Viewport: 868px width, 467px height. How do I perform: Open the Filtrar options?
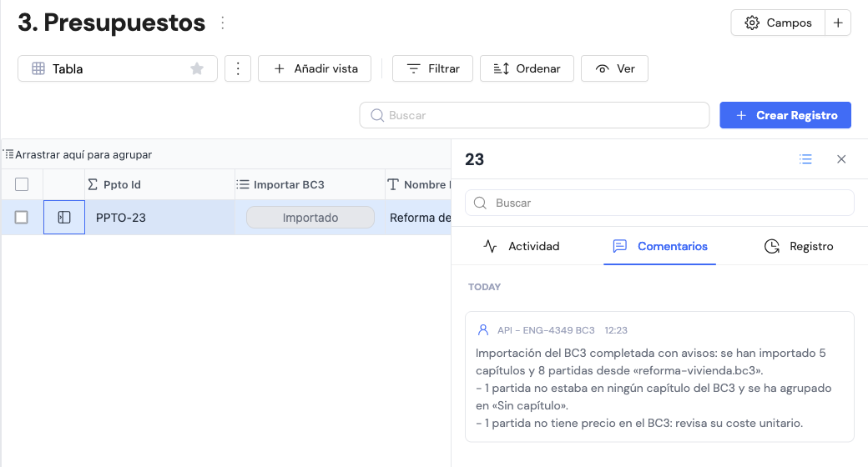click(x=433, y=68)
